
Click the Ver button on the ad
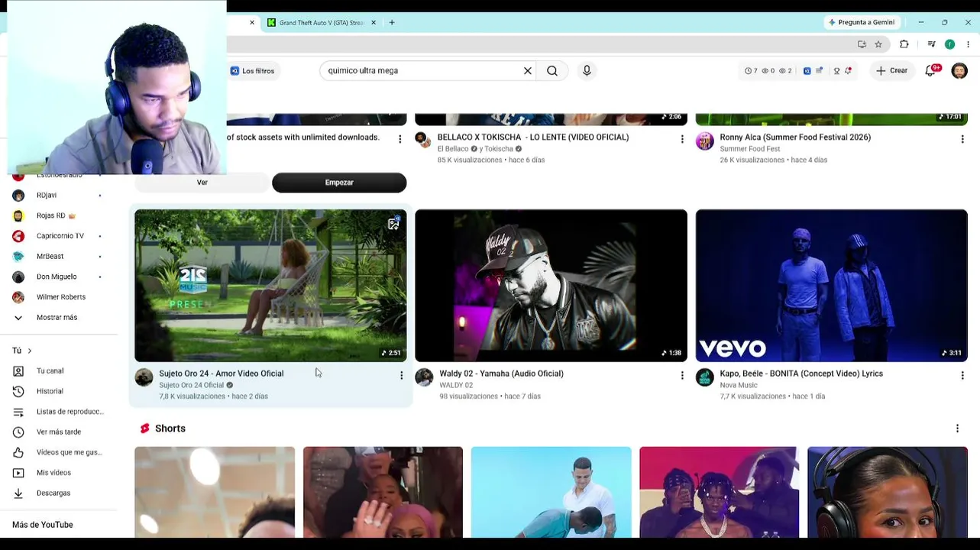click(202, 183)
